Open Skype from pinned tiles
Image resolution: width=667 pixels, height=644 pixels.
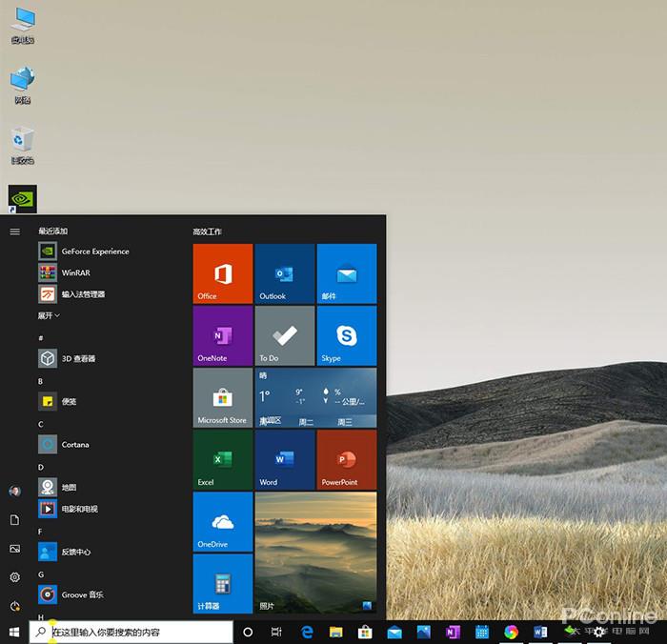pos(347,335)
